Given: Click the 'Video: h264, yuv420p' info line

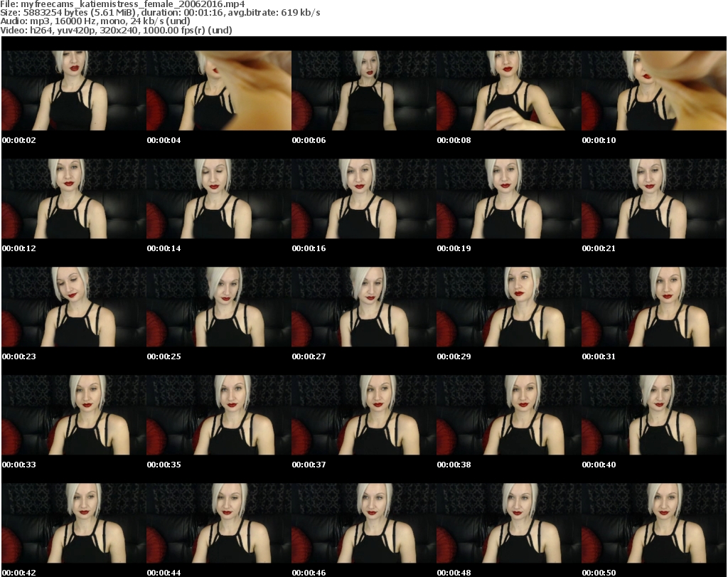Looking at the screenshot, I should pyautogui.click(x=116, y=30).
